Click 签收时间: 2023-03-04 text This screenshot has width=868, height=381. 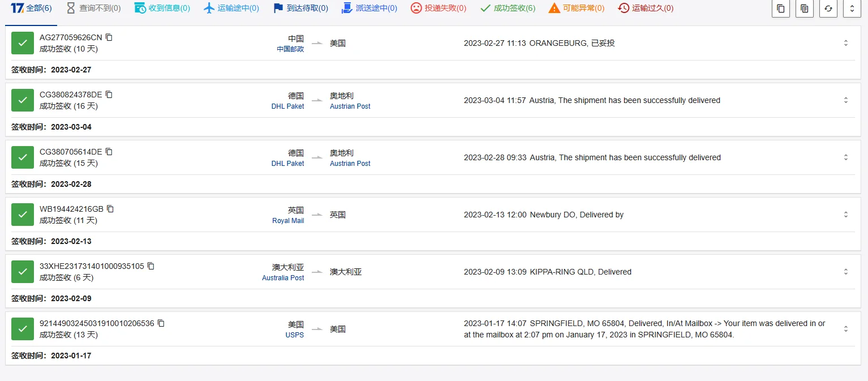(x=51, y=127)
